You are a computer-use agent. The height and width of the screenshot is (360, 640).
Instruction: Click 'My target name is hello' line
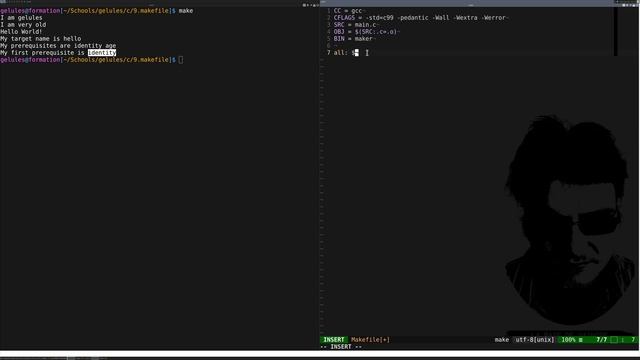(x=41, y=38)
